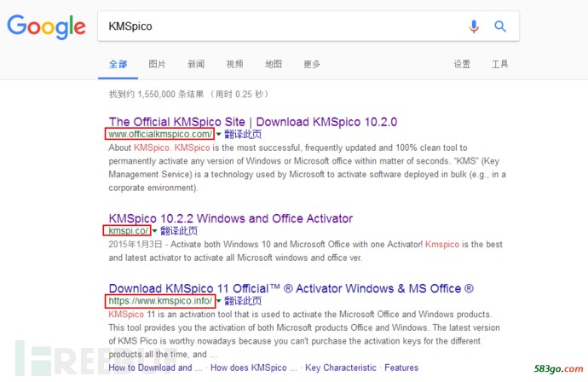The image size is (588, 382).
Task: Open the 更多 menu
Action: pos(312,64)
